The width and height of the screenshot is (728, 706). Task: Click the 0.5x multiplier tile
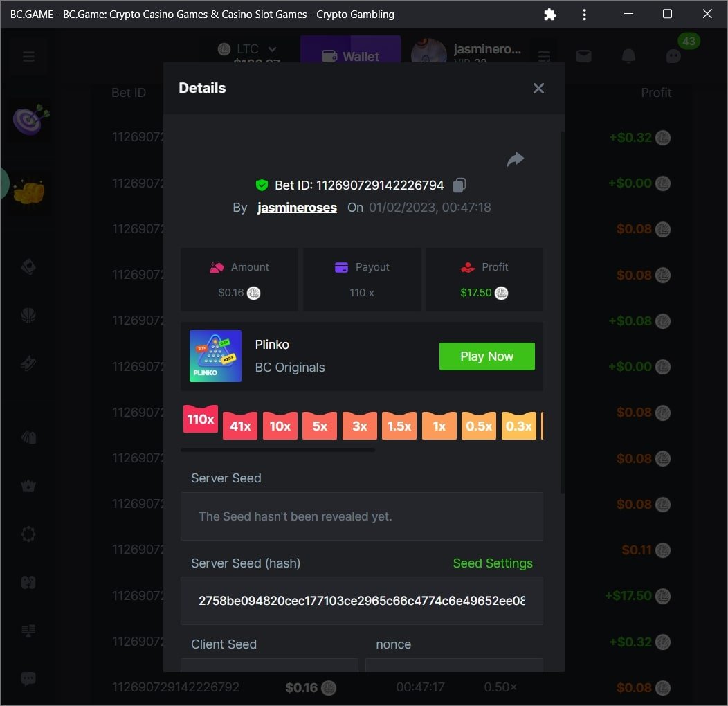(x=479, y=426)
